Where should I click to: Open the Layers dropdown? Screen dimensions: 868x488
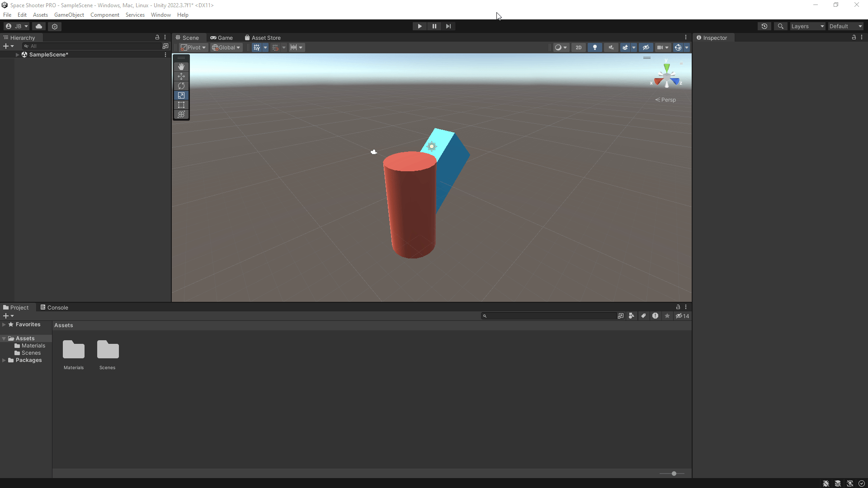click(807, 26)
